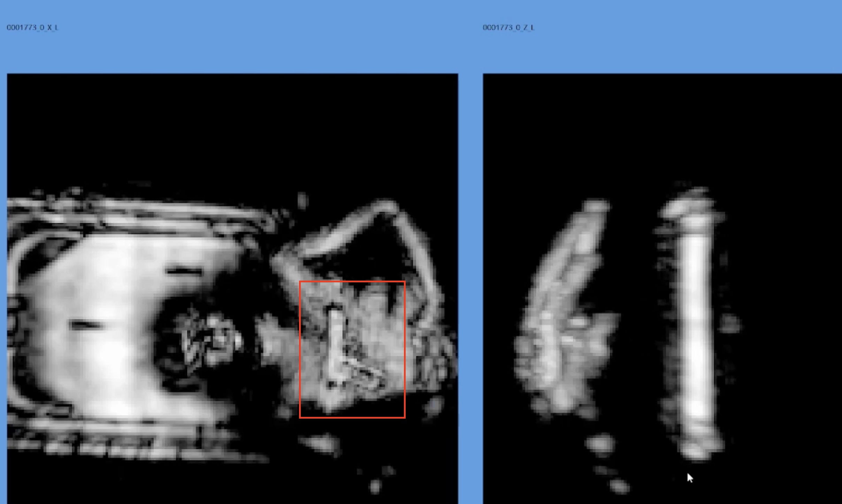Click the 0001773_0_Z_L image label
This screenshot has width=842, height=504.
(508, 28)
